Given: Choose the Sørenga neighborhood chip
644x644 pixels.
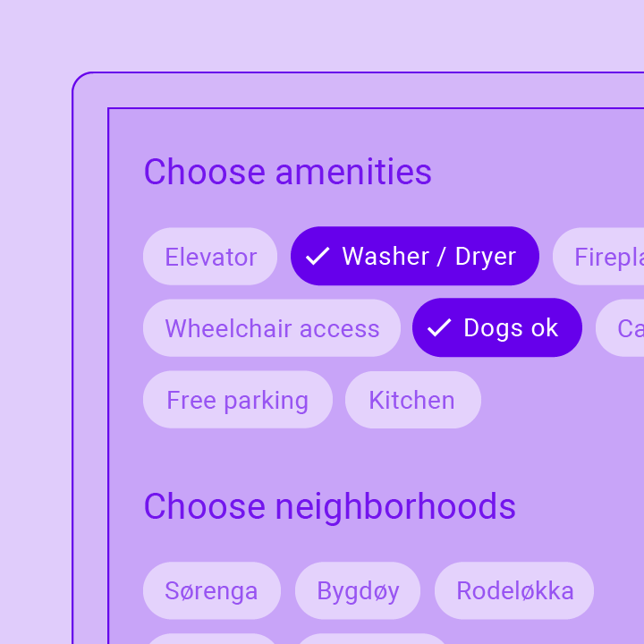Looking at the screenshot, I should pos(212,590).
